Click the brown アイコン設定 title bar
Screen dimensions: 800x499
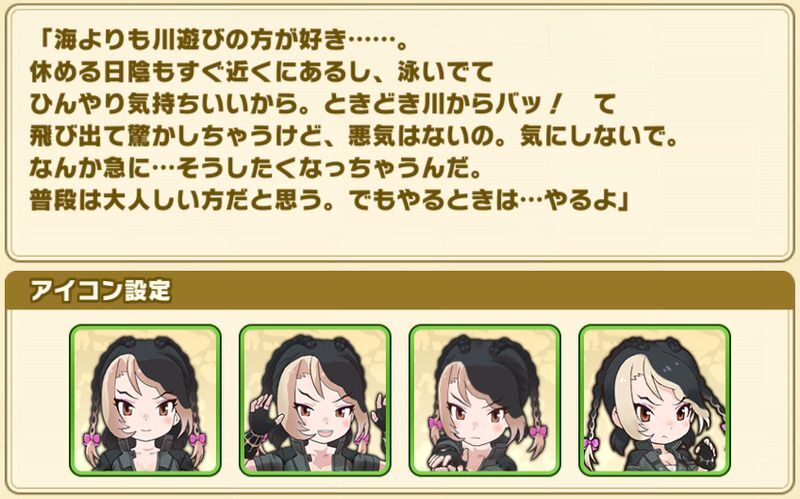[400, 290]
